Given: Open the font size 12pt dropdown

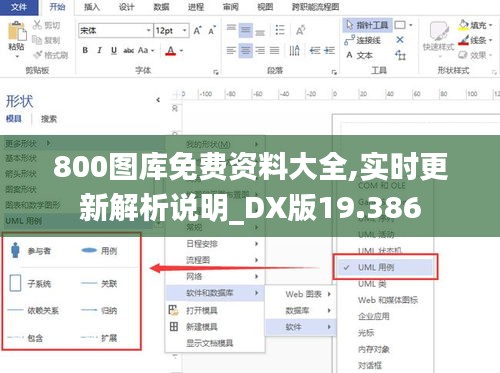Looking at the screenshot, I should [x=184, y=30].
